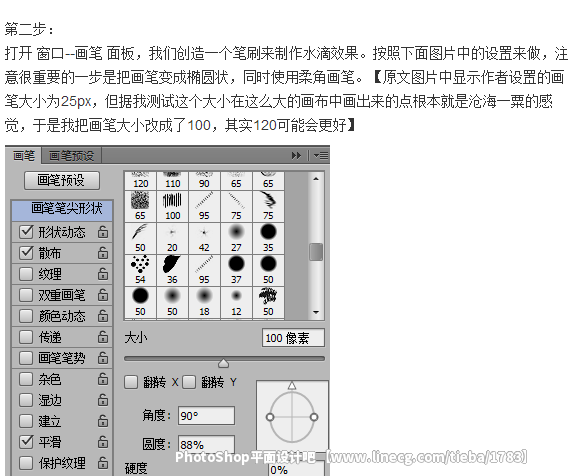Enable the 双重画笔 checkbox

pos(26,295)
